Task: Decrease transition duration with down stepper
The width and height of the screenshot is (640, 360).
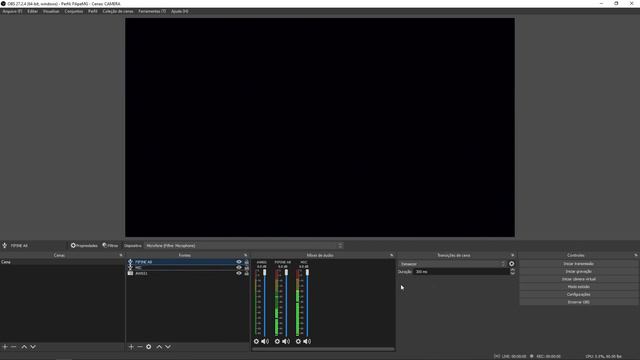Action: pyautogui.click(x=513, y=273)
